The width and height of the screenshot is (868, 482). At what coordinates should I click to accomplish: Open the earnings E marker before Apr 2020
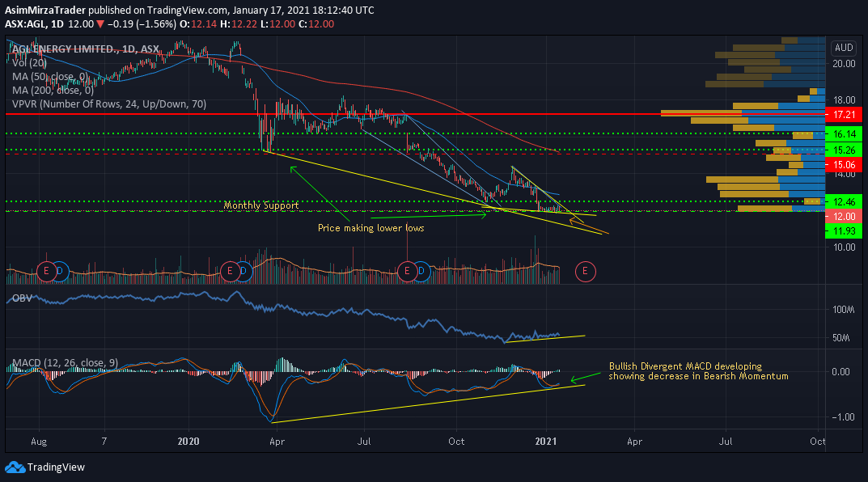point(230,271)
